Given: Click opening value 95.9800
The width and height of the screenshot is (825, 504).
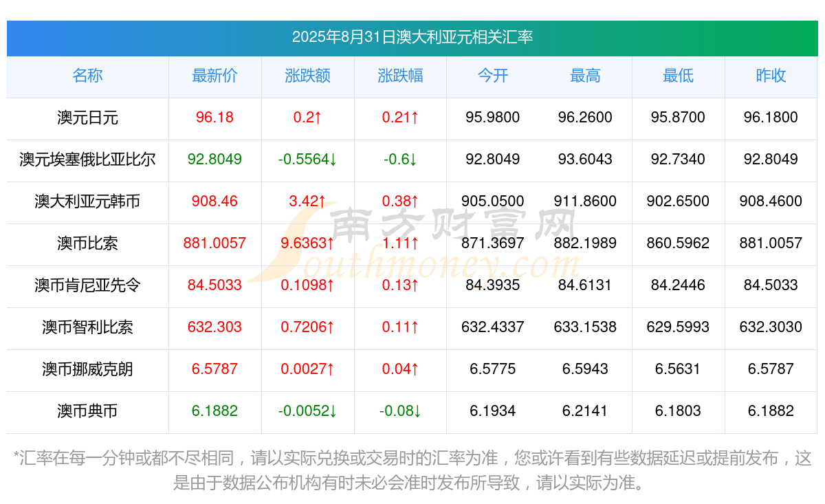Looking at the screenshot, I should point(493,118).
